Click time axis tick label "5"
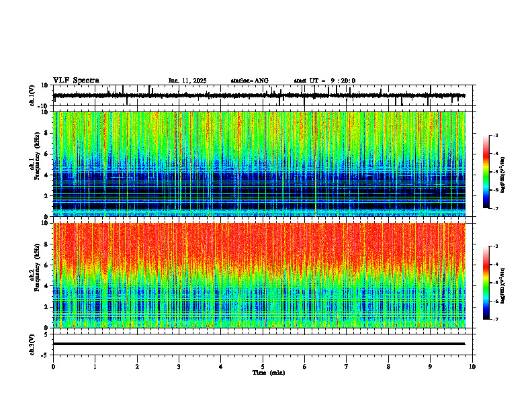The width and height of the screenshot is (532, 411). (263, 367)
